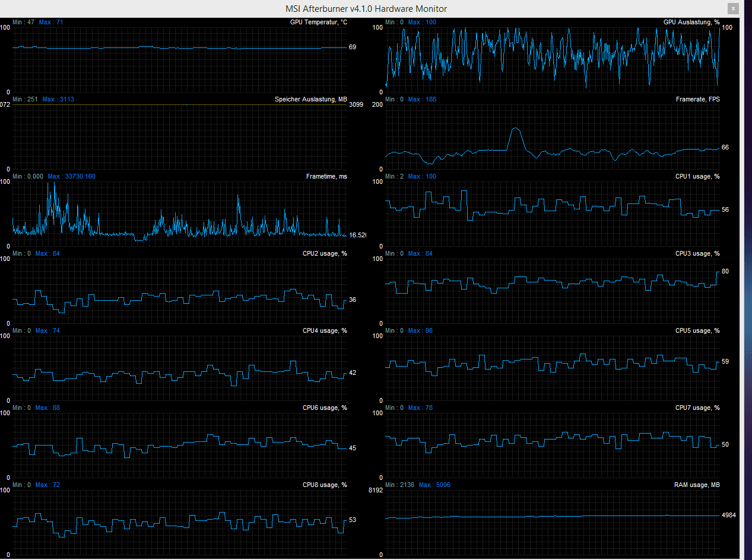The height and width of the screenshot is (560, 752).
Task: Close the Hardware Monitor window
Action: point(734,8)
